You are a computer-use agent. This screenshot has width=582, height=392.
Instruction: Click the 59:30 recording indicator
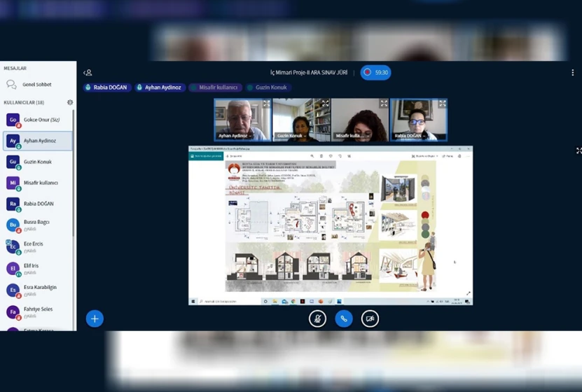(376, 72)
